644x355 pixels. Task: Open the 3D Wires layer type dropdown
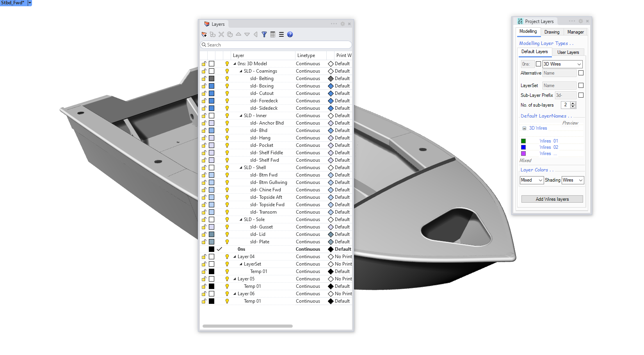tap(562, 64)
